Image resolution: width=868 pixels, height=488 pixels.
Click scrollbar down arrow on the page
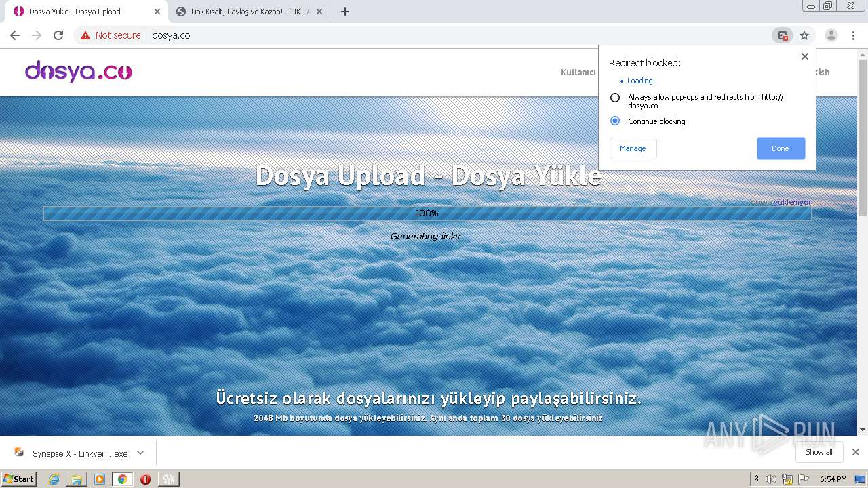(x=863, y=430)
